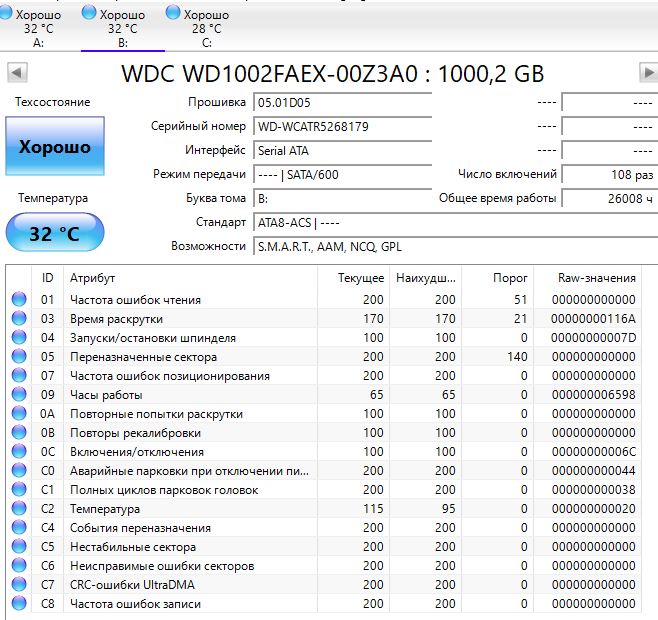Click raw value 0000000007D
This screenshot has height=620, width=658.
point(593,337)
